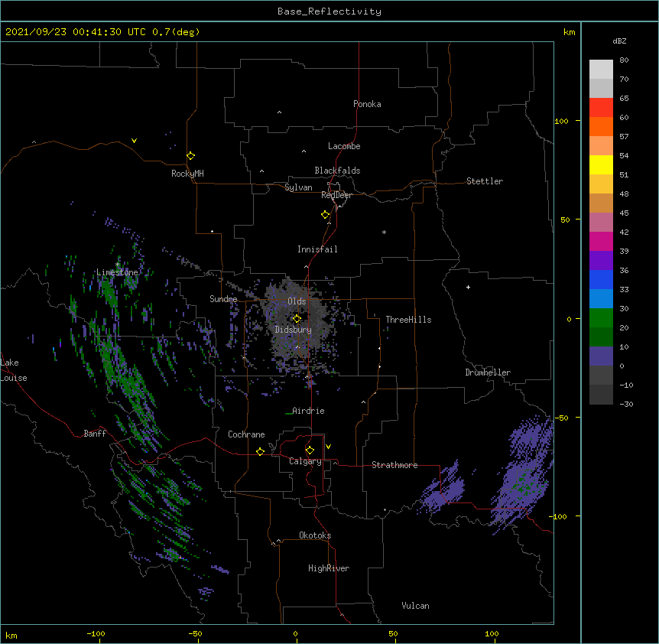Click the purple echo west of Strathmore's southeast

(x=443, y=490)
